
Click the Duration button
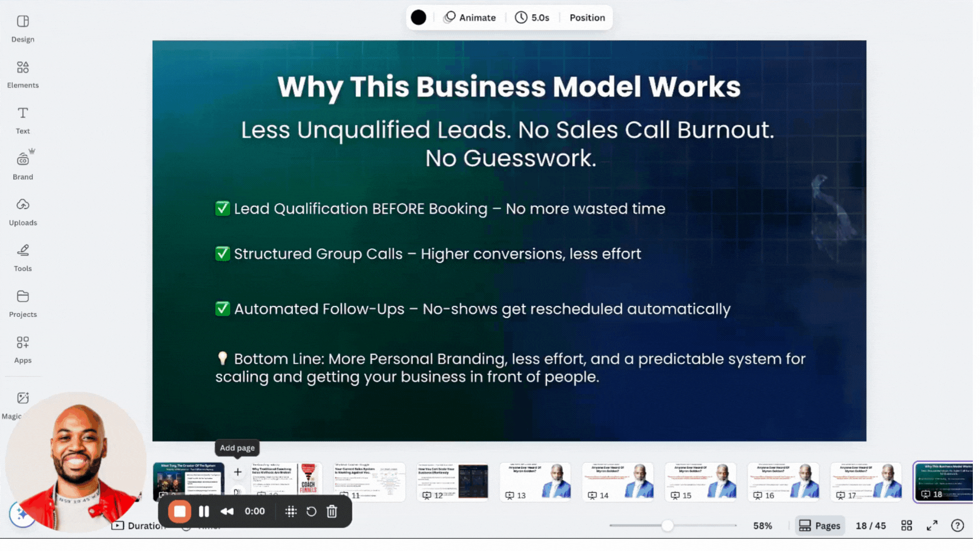pyautogui.click(x=137, y=525)
